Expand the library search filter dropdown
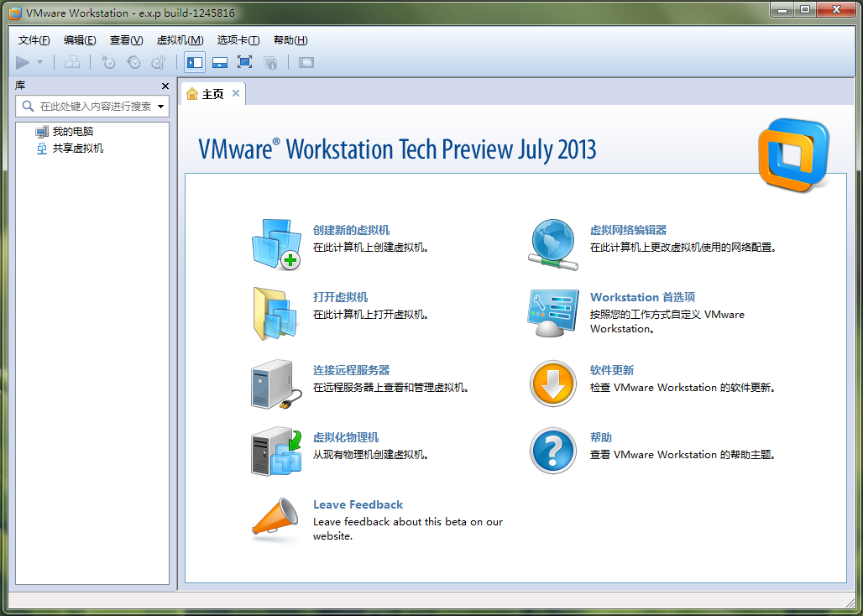This screenshot has height=616, width=863. click(x=161, y=106)
